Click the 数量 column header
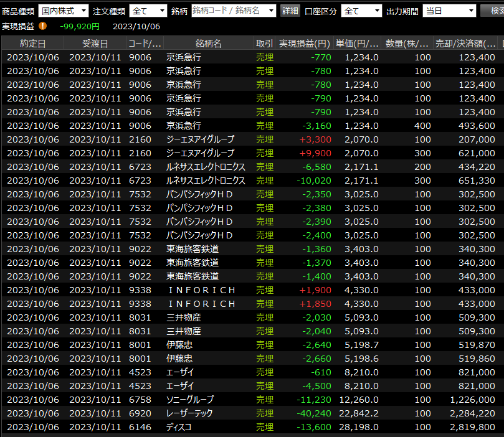The width and height of the screenshot is (504, 437). point(406,43)
